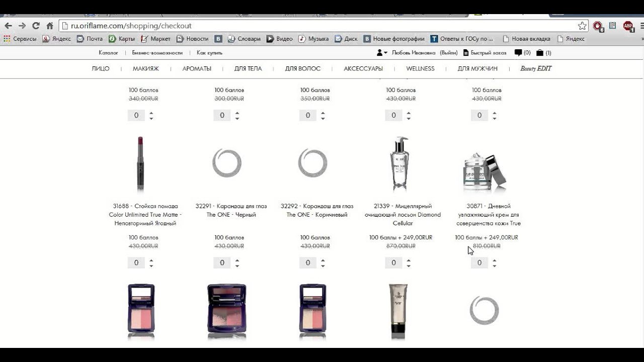The image size is (644, 362).
Task: Click Быстрый заказ quick order link
Action: click(x=485, y=53)
